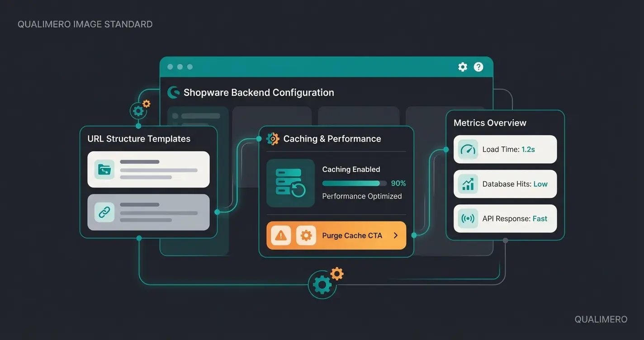Adjust the 90% performance progress bar
Viewport: 644px width, 340px height.
click(354, 183)
